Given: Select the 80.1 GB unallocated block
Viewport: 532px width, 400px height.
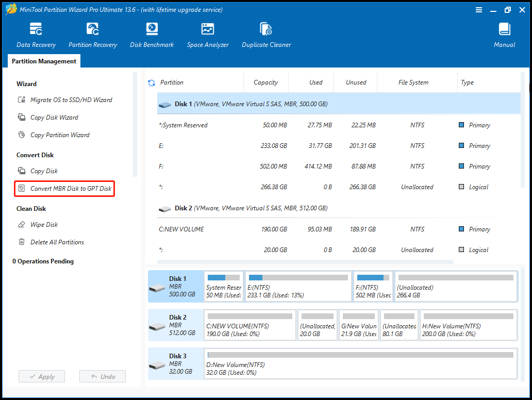Looking at the screenshot, I should click(x=400, y=325).
